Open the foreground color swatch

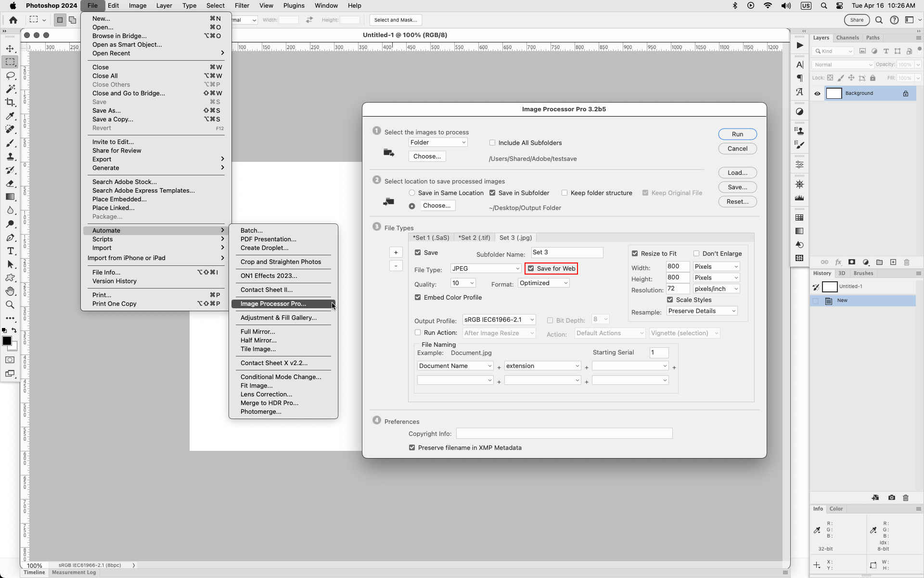click(x=7, y=341)
